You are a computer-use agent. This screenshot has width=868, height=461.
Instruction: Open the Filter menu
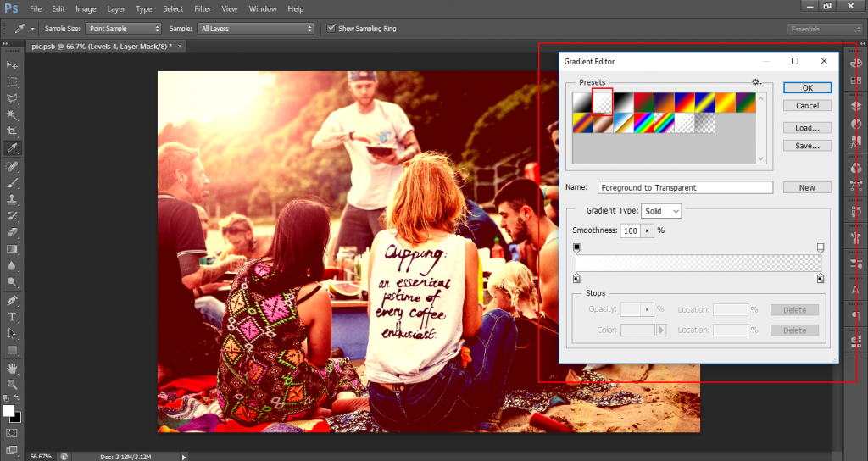(203, 8)
